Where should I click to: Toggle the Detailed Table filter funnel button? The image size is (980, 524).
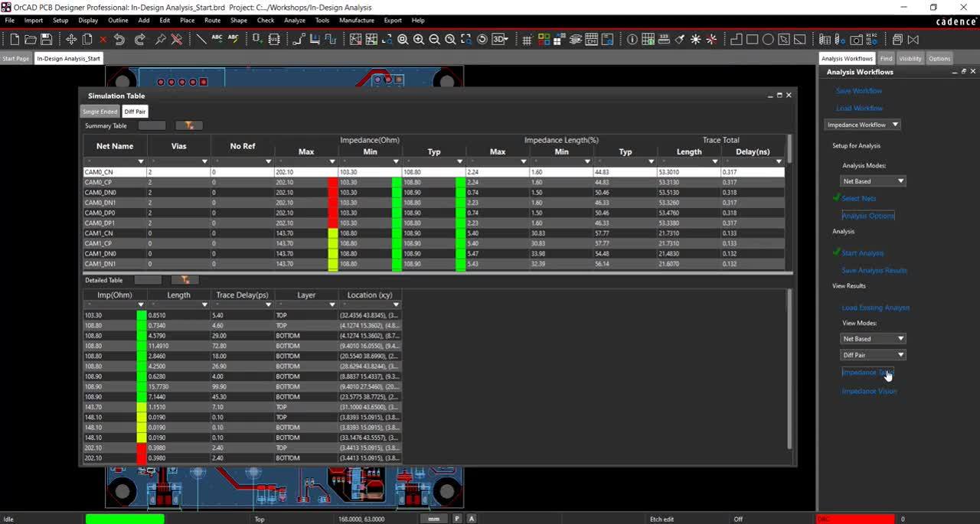point(185,280)
